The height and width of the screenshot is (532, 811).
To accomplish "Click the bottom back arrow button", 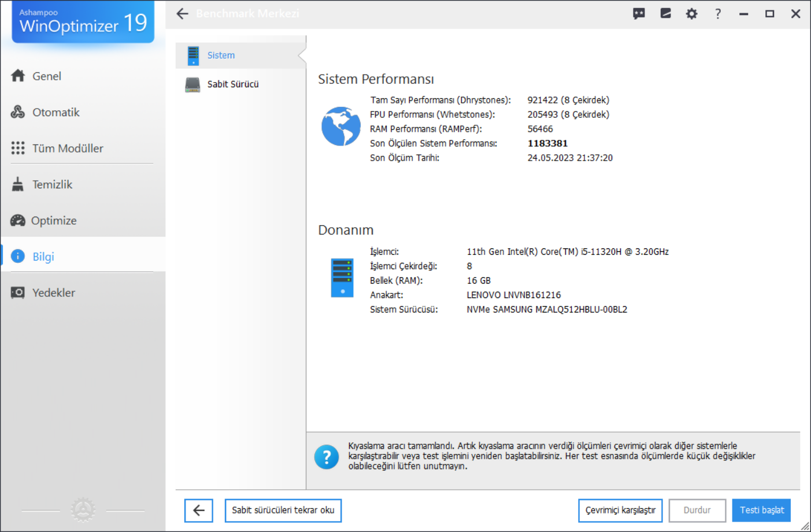I will [x=199, y=511].
